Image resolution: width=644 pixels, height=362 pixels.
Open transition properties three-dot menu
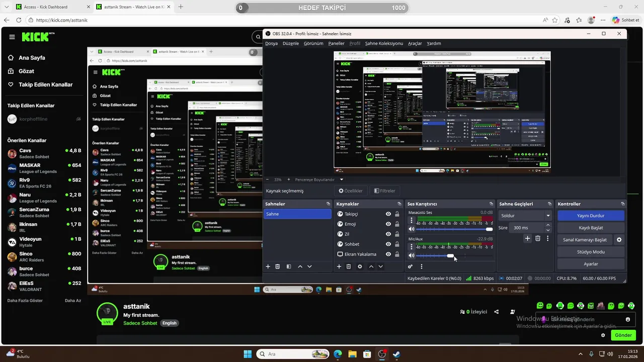548,239
